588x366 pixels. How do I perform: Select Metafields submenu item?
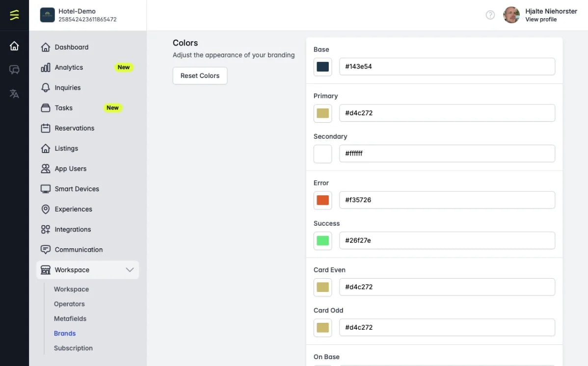point(70,319)
